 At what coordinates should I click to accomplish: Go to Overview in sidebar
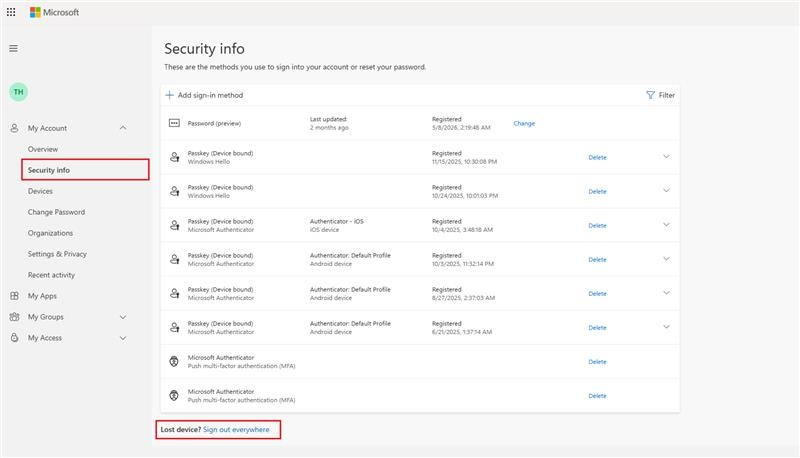[43, 149]
